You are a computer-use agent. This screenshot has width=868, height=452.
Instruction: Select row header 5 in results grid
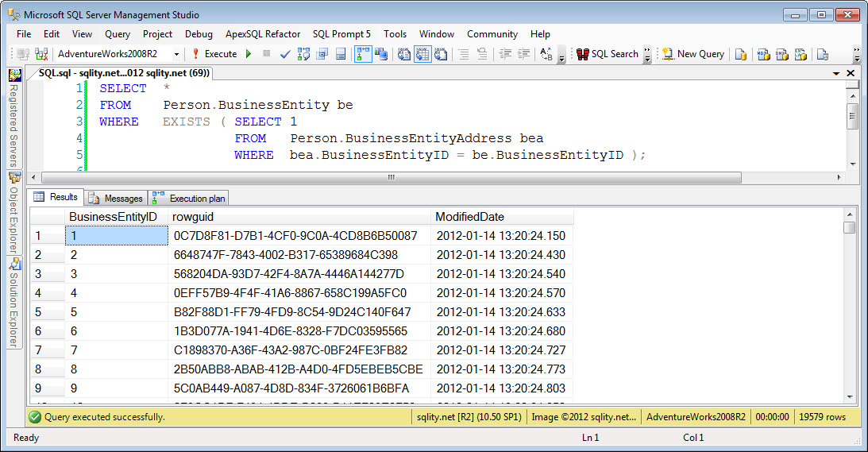tap(48, 312)
